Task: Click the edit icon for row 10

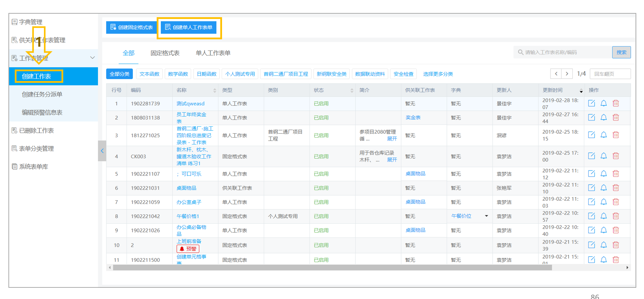Action: click(592, 245)
